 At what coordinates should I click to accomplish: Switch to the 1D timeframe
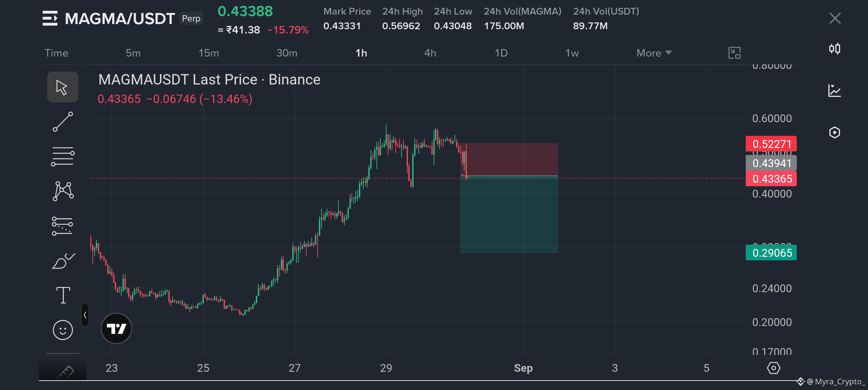(501, 53)
